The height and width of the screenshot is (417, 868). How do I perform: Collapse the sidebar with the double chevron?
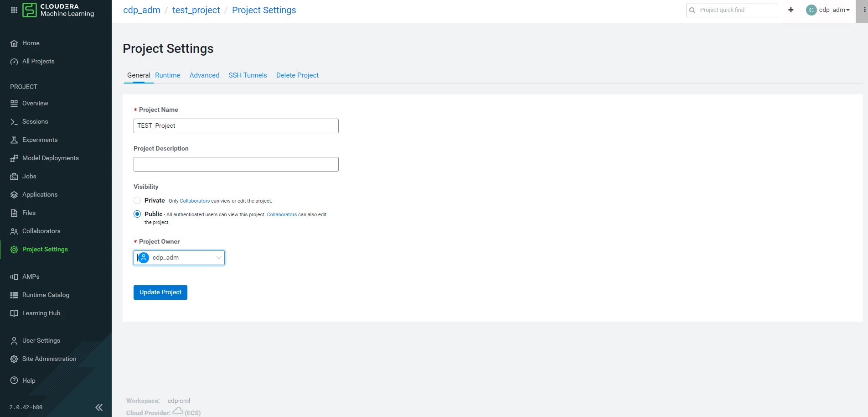coord(99,407)
